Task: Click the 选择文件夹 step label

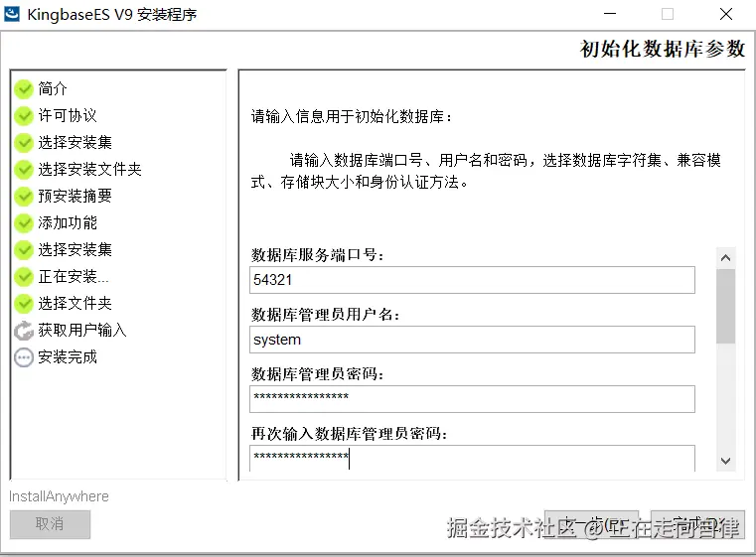Action: click(75, 304)
